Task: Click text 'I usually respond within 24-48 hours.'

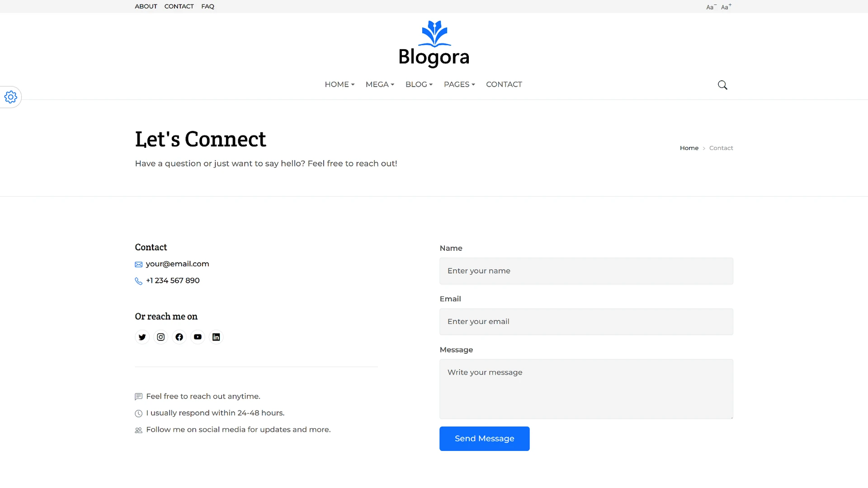Action: coord(215,413)
